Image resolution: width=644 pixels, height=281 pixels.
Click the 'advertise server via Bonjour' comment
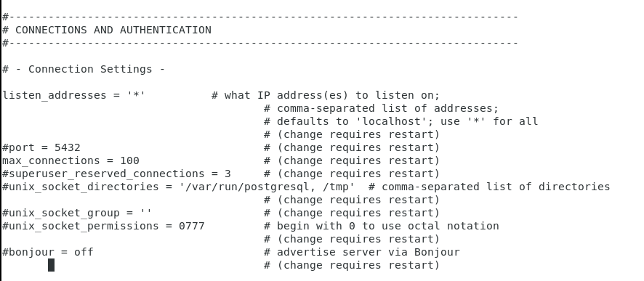click(369, 252)
